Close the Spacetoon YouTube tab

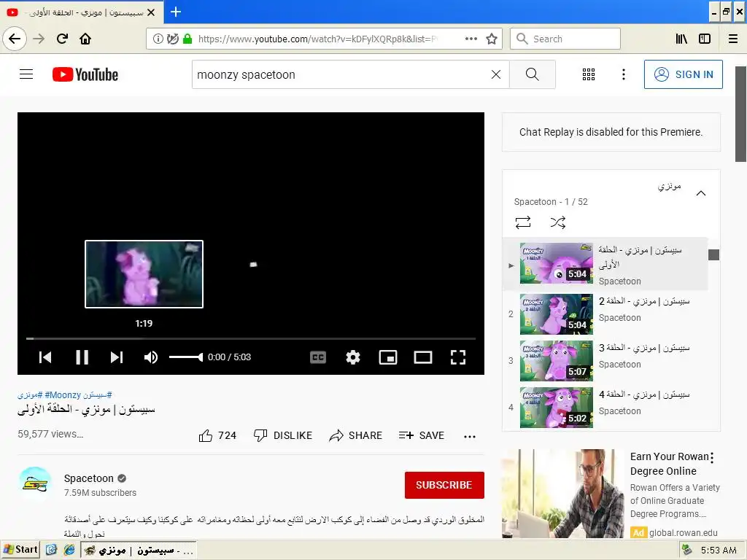click(x=151, y=12)
